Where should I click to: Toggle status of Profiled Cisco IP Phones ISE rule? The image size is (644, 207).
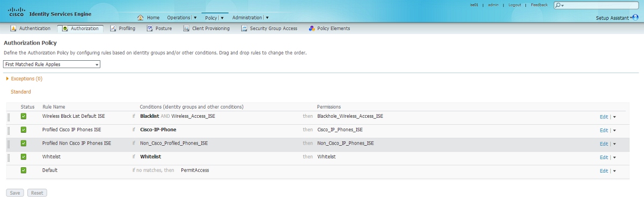[24, 130]
